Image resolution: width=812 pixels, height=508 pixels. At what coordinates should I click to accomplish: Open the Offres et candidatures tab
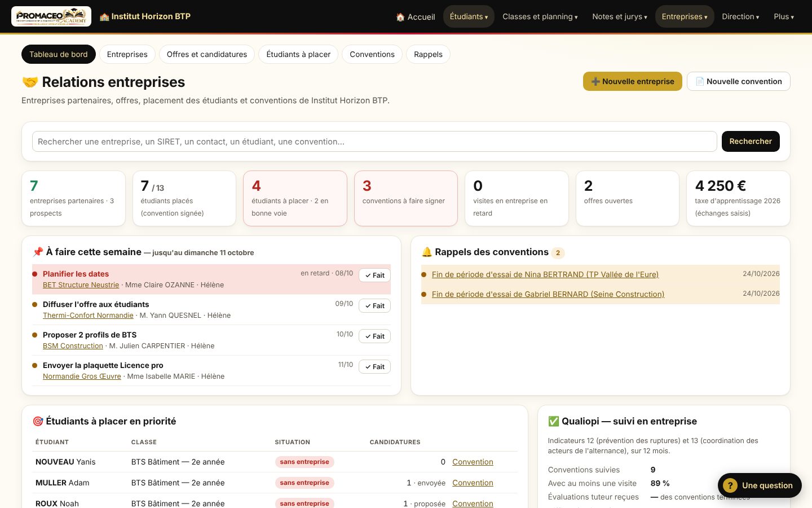tap(207, 54)
